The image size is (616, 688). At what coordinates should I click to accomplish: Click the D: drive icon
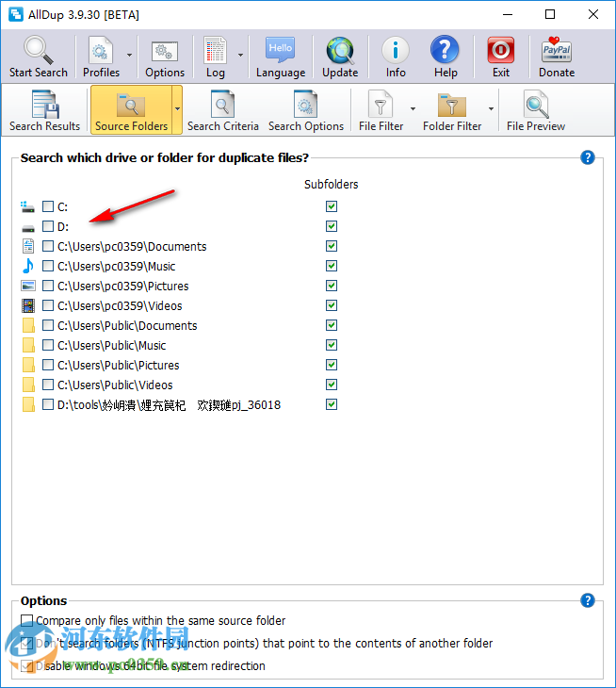[28, 228]
